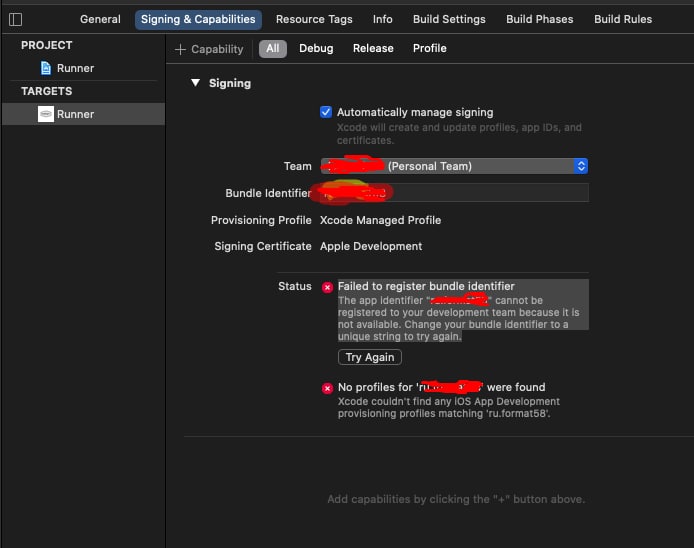
Task: Go to the Build Settings tab
Action: tap(449, 19)
